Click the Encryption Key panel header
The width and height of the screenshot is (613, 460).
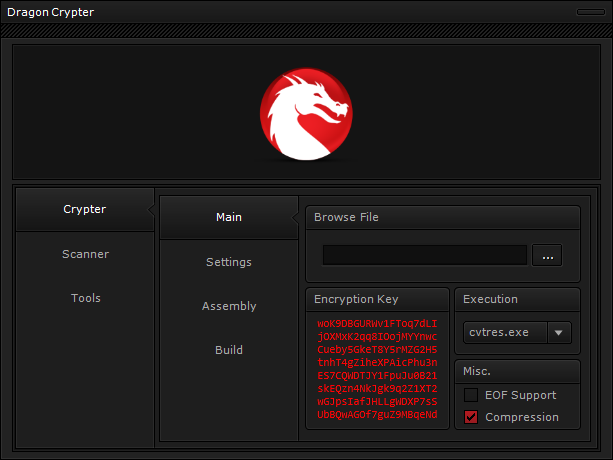pyautogui.click(x=377, y=299)
